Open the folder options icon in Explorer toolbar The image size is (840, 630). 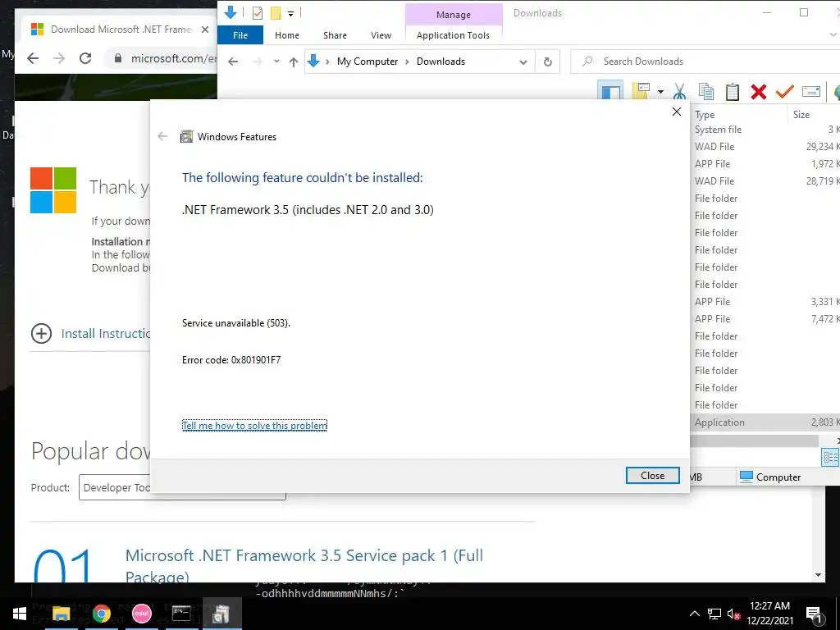pyautogui.click(x=641, y=90)
